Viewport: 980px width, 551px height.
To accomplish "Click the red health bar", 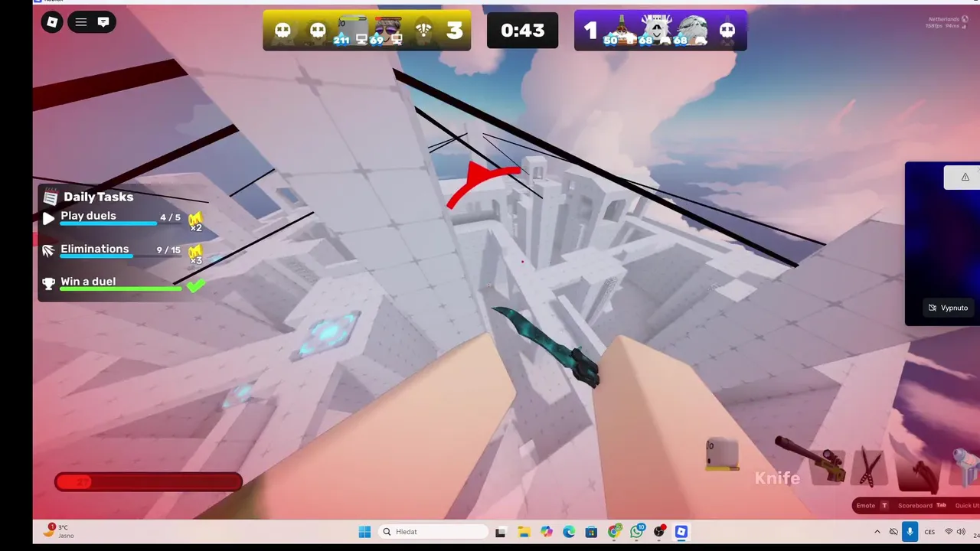I will (x=149, y=482).
